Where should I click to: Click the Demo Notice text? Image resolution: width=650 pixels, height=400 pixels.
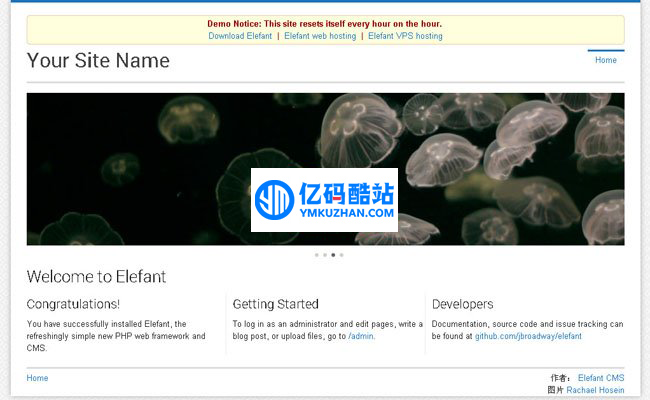click(x=325, y=24)
